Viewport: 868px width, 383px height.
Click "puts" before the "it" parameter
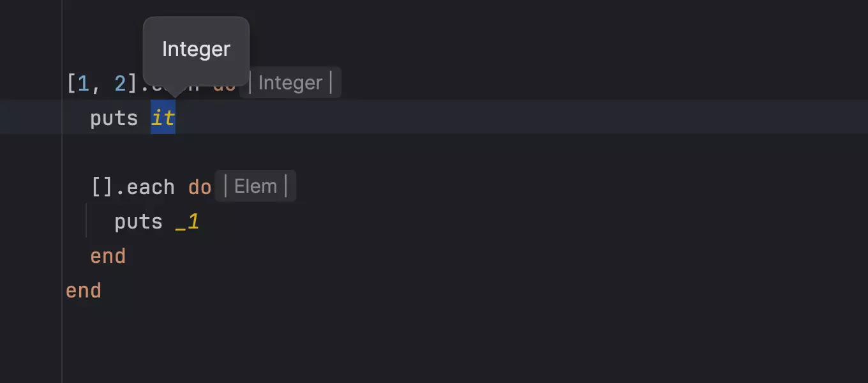click(x=114, y=118)
